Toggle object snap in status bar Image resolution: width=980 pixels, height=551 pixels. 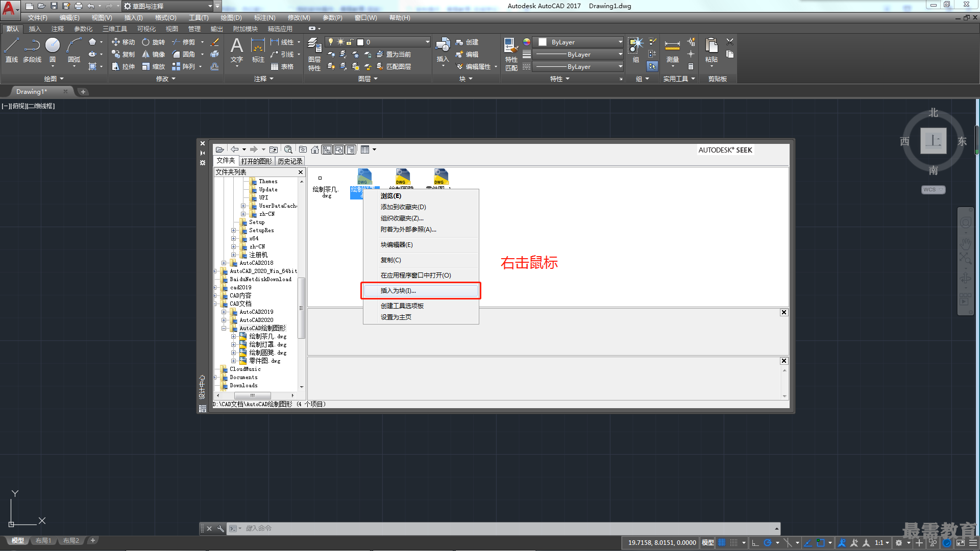pos(821,543)
